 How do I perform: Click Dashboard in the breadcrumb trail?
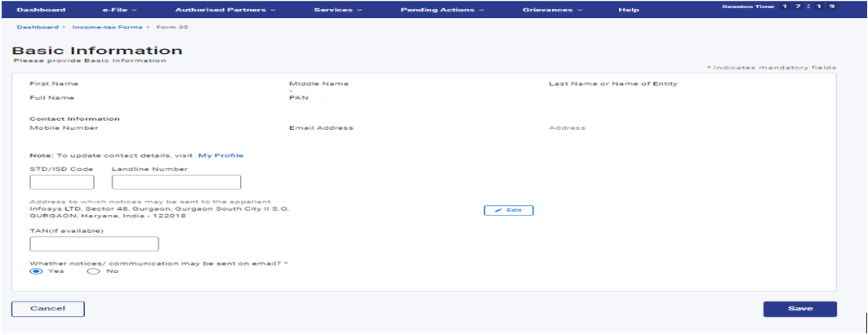[34, 28]
